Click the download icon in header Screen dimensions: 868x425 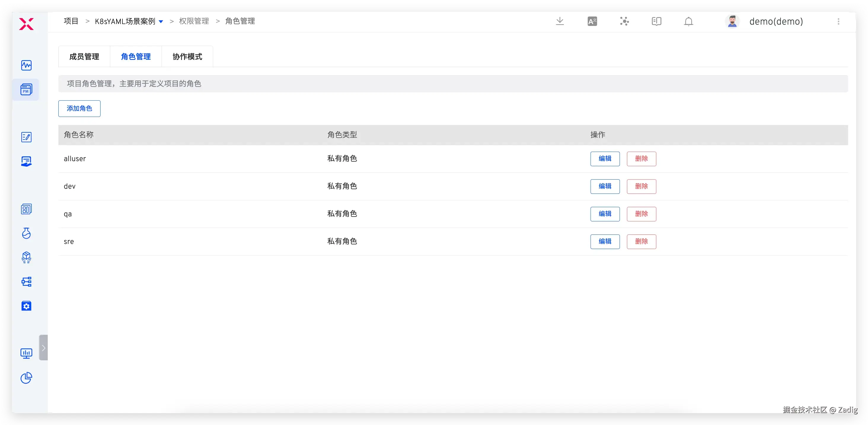coord(560,21)
